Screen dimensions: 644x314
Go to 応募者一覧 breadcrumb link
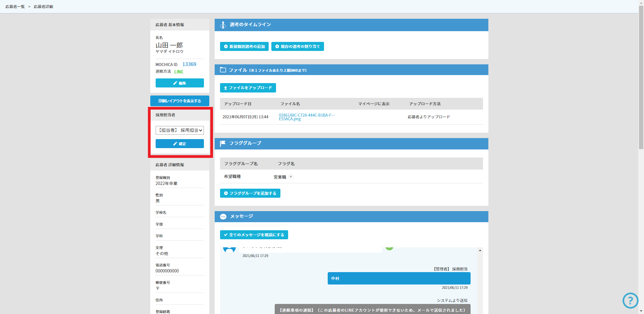click(x=15, y=7)
